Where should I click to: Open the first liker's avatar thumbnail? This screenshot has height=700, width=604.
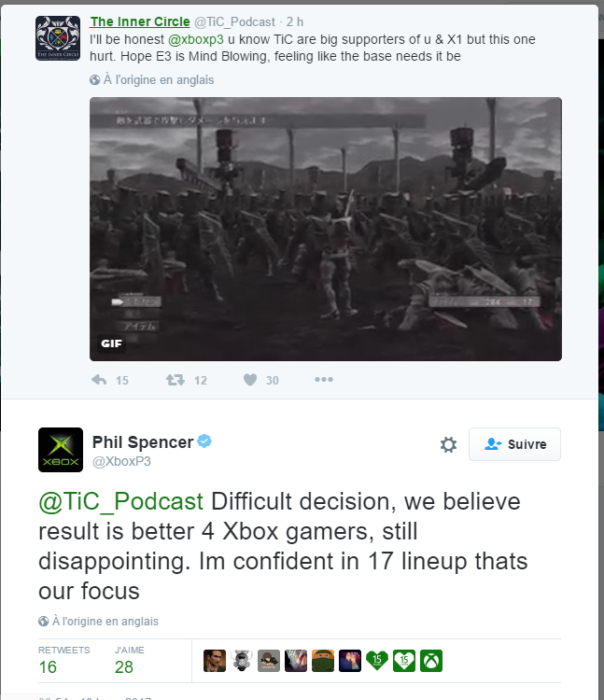(x=215, y=661)
